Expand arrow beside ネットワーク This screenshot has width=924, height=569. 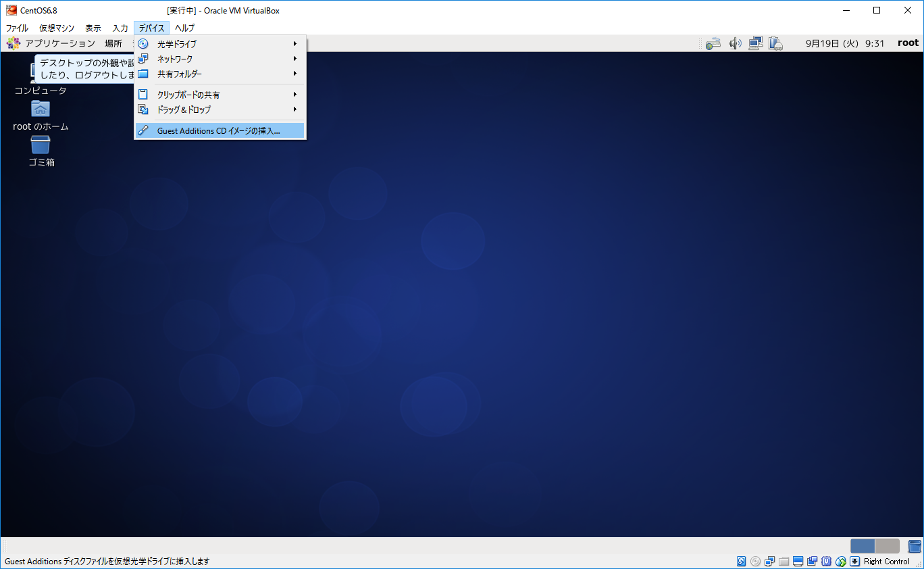pyautogui.click(x=295, y=59)
